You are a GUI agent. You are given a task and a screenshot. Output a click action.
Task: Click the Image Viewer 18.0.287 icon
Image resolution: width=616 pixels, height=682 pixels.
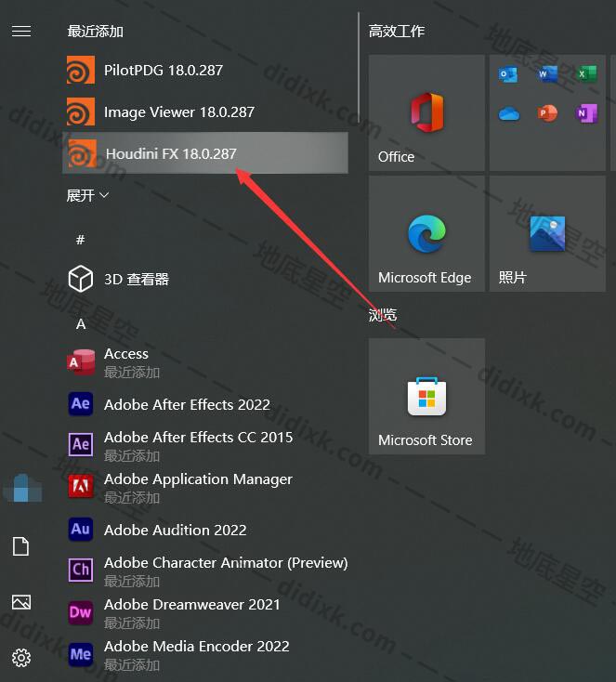point(81,111)
